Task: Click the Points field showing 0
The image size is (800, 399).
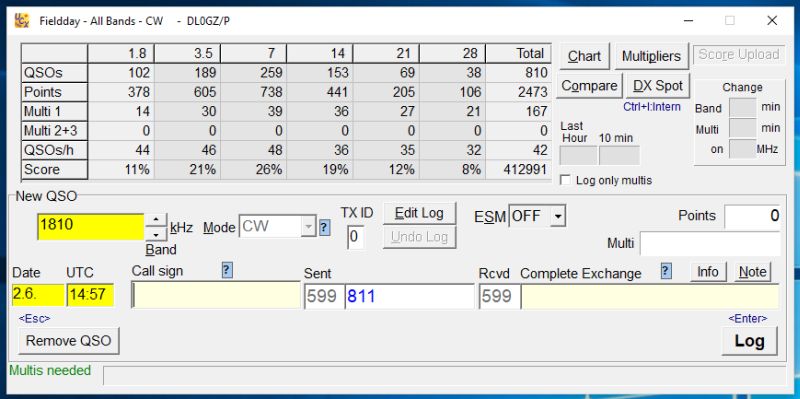Action: click(753, 216)
